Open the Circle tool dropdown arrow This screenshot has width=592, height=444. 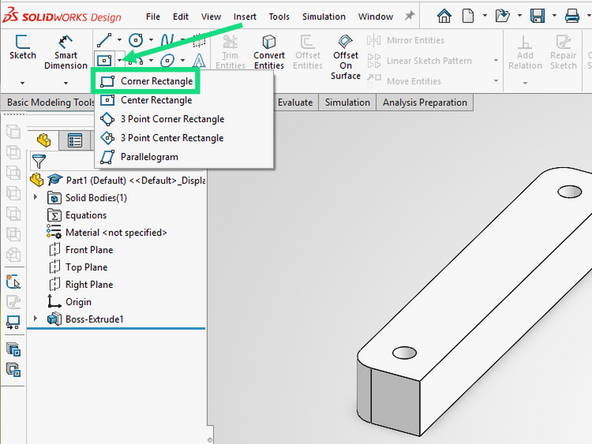(x=151, y=40)
